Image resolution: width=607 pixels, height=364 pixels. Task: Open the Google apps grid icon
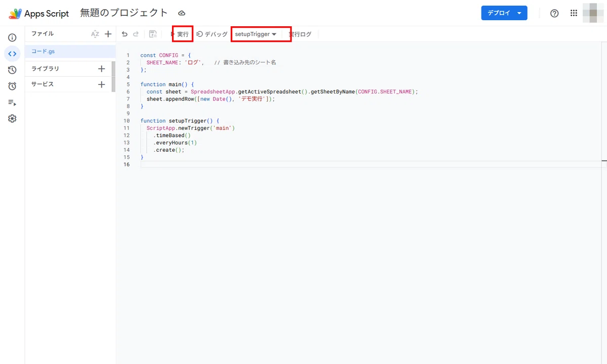pyautogui.click(x=574, y=13)
